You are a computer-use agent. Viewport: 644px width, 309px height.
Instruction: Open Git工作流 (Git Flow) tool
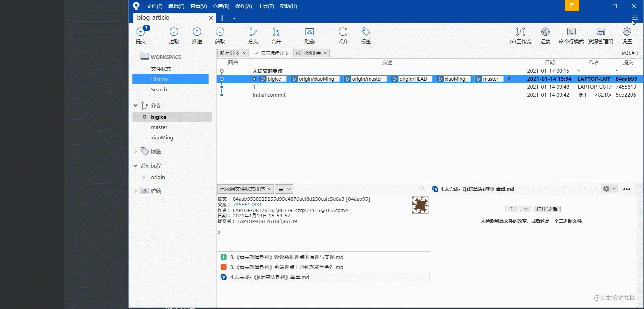click(x=520, y=35)
